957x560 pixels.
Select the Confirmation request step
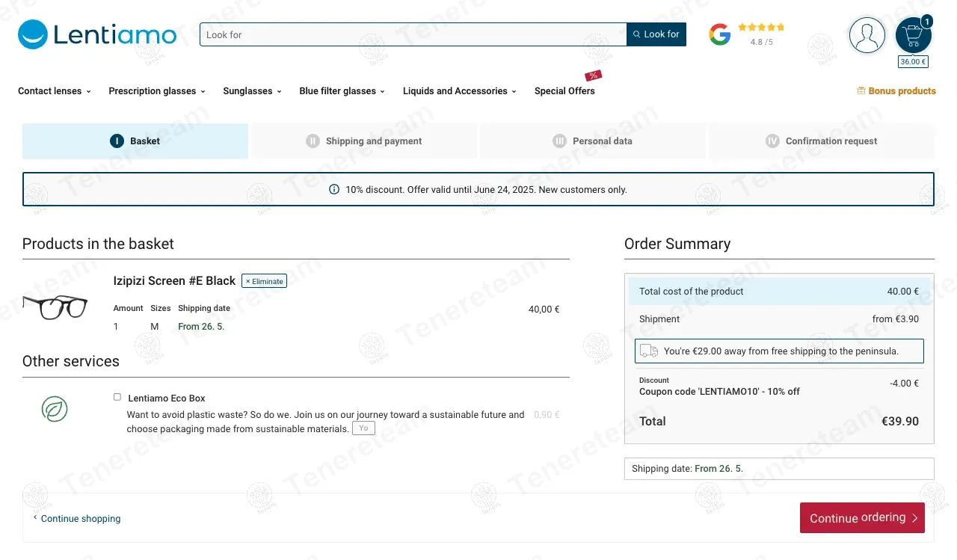pyautogui.click(x=822, y=141)
